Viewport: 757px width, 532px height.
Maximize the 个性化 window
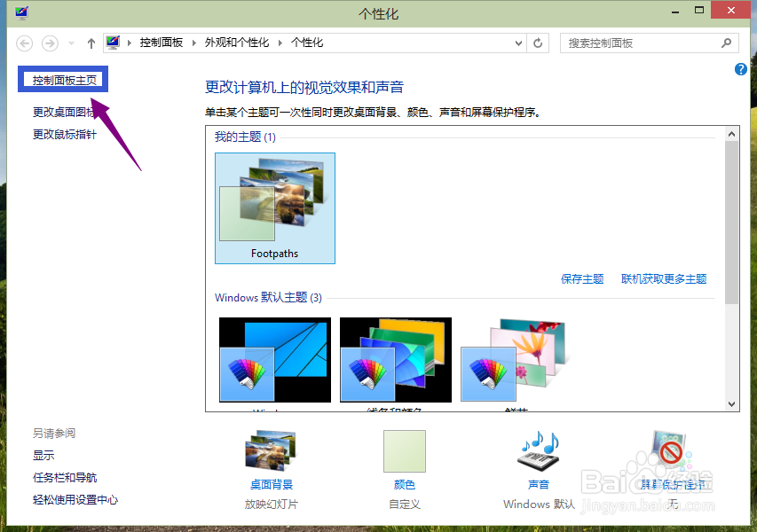699,11
